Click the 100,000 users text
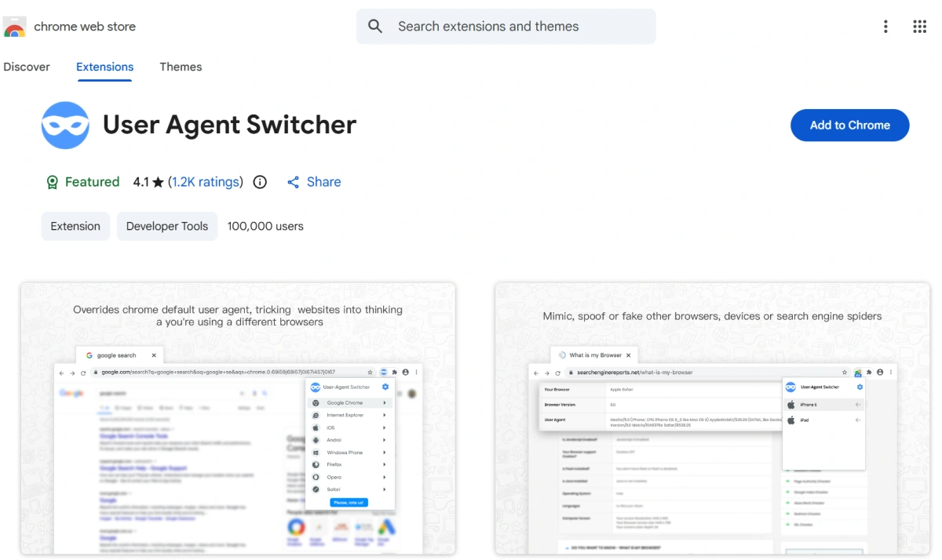The height and width of the screenshot is (560, 942). point(265,226)
